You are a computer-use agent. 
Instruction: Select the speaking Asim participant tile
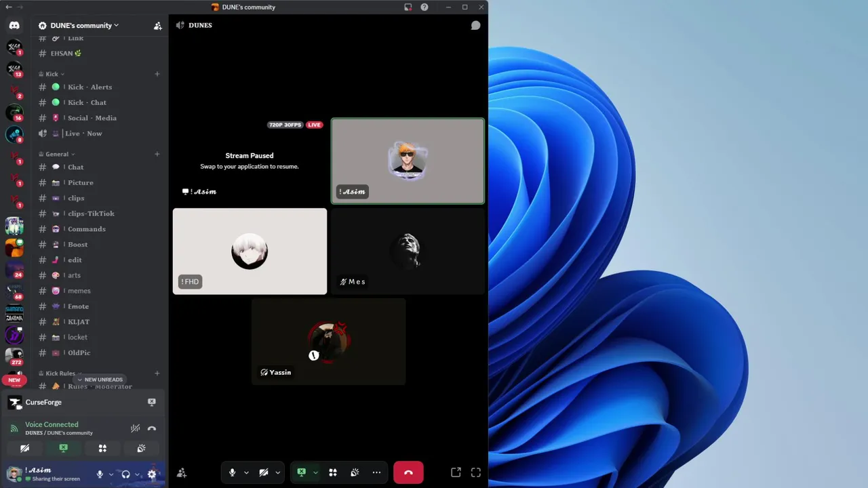pos(408,161)
